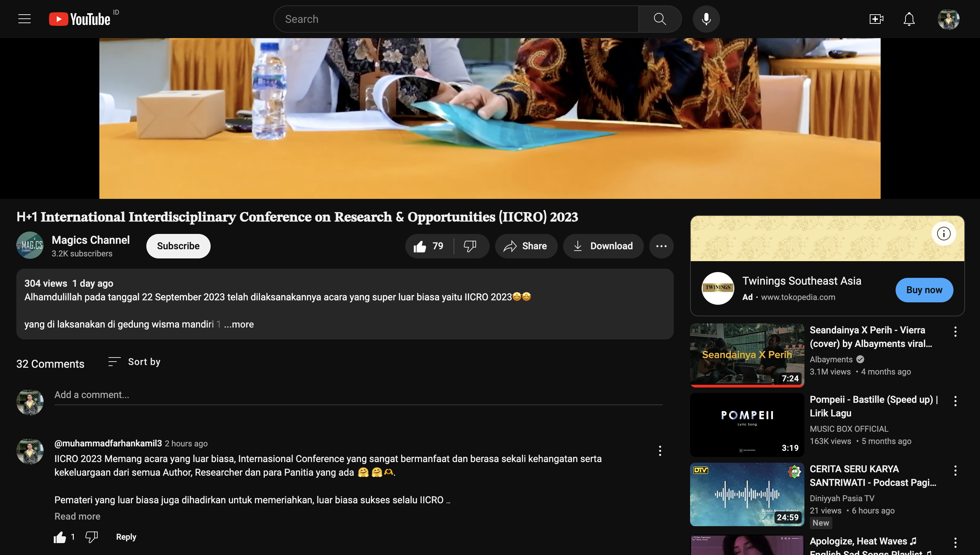
Task: Open the hamburger guide menu
Action: click(x=24, y=19)
